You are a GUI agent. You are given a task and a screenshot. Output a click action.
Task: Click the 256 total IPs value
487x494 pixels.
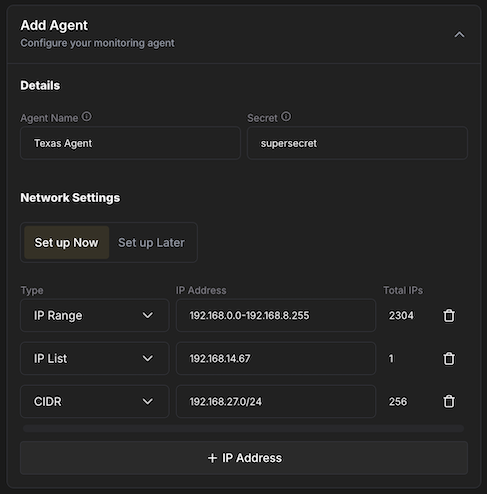[x=398, y=401]
